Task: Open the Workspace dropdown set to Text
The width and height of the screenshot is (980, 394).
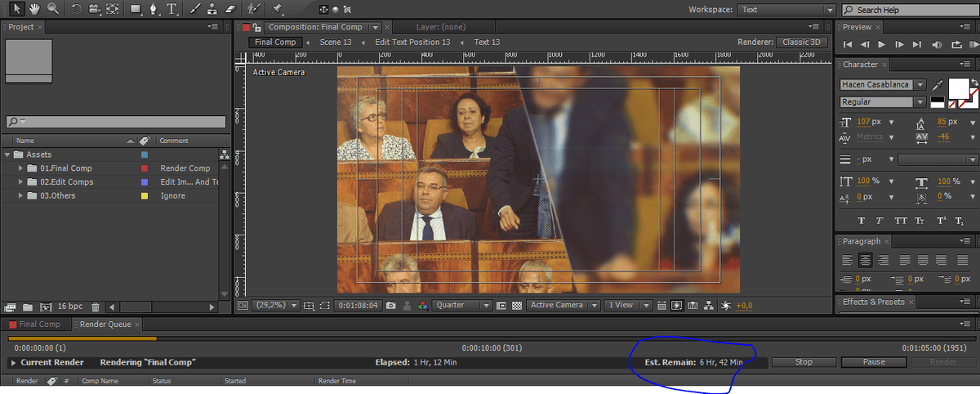Action: pos(786,10)
